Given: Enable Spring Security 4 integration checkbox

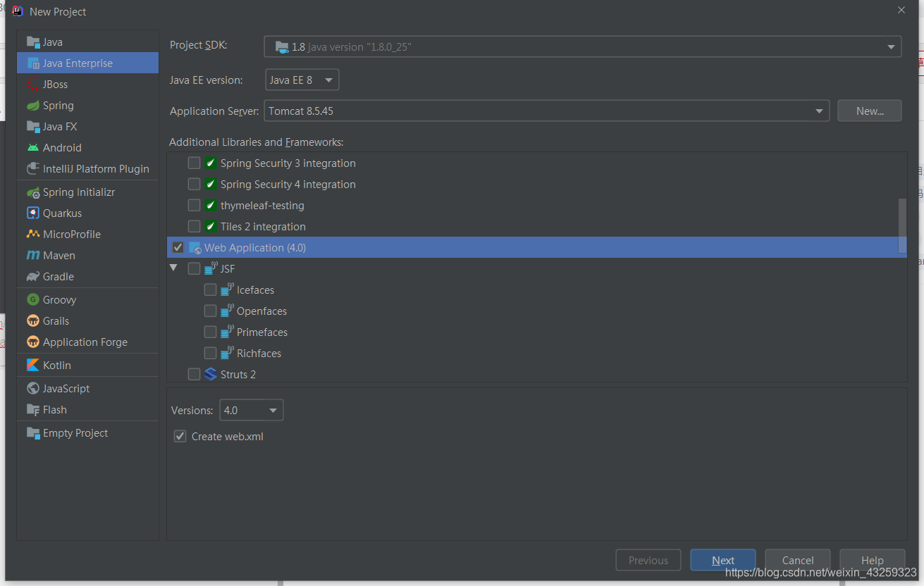Looking at the screenshot, I should [x=194, y=185].
